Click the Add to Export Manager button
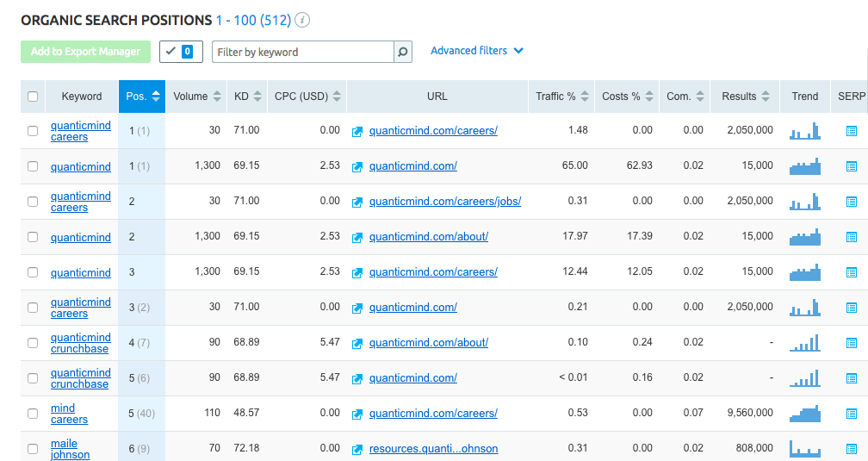Viewport: 868px width, 461px height. click(x=86, y=52)
